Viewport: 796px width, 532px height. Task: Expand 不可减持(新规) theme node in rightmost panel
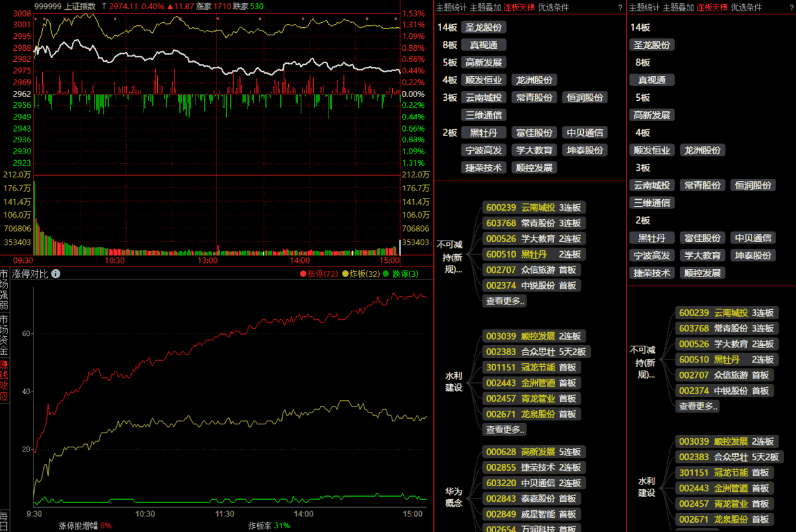click(642, 363)
